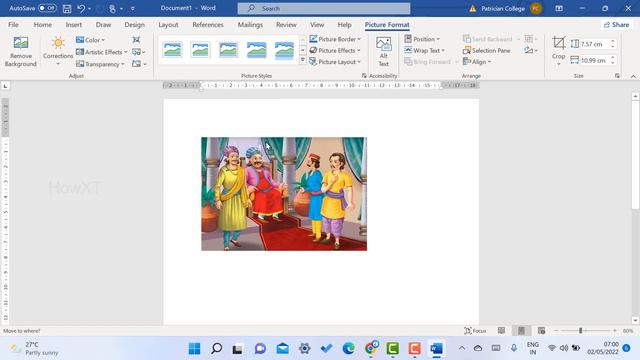Click Rotate Objects icon

coord(531,50)
